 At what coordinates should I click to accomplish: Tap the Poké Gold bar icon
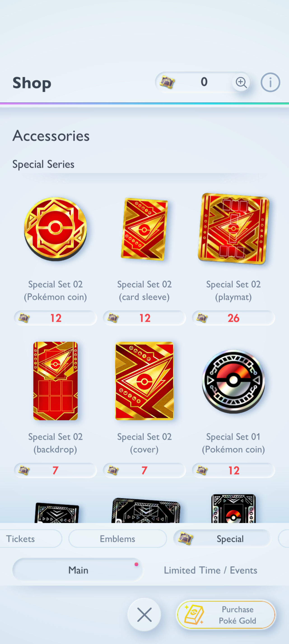194,614
